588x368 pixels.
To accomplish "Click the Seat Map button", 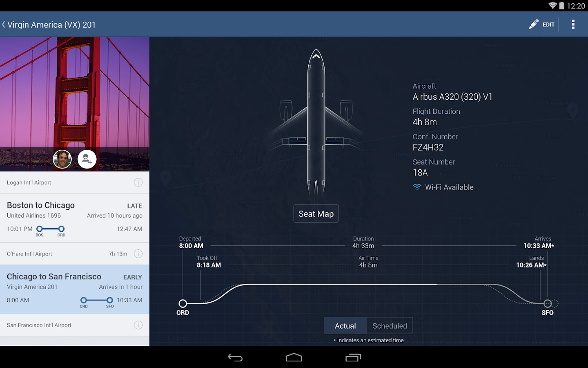I will click(316, 213).
